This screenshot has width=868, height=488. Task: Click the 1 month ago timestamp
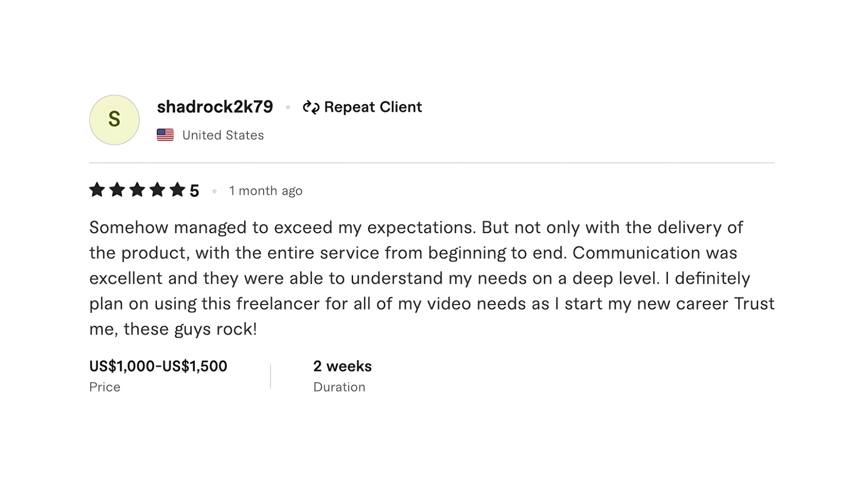[x=266, y=191]
